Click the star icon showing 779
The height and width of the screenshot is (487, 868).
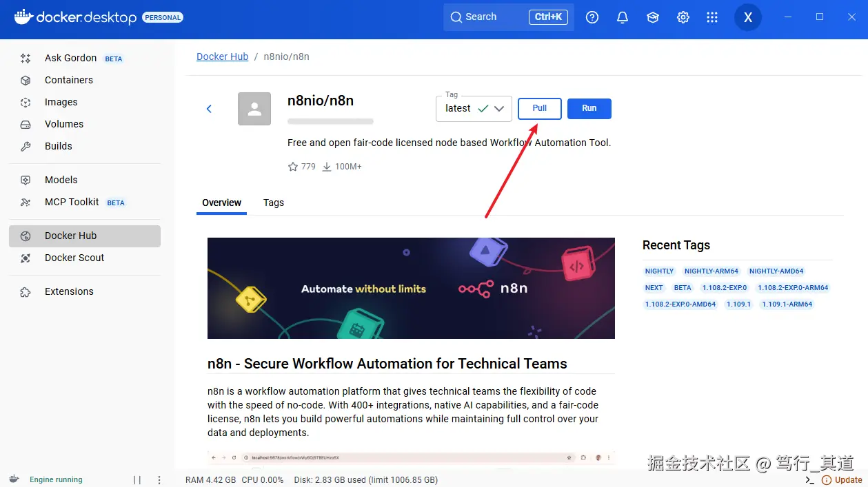pos(293,167)
